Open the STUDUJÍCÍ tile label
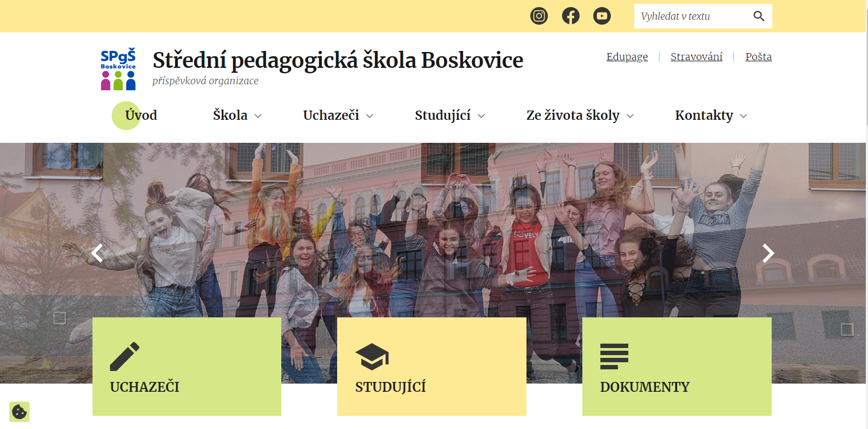The width and height of the screenshot is (868, 429). [x=391, y=387]
